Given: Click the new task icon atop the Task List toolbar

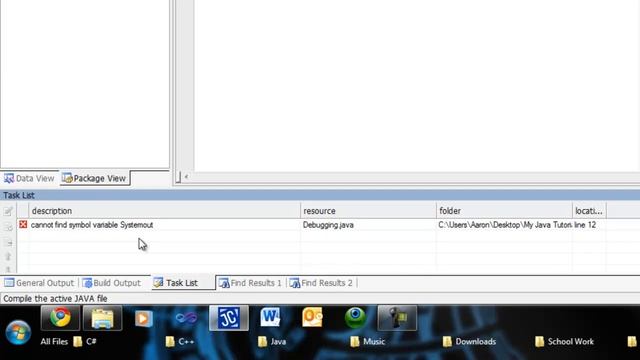Looking at the screenshot, I should point(8,211).
